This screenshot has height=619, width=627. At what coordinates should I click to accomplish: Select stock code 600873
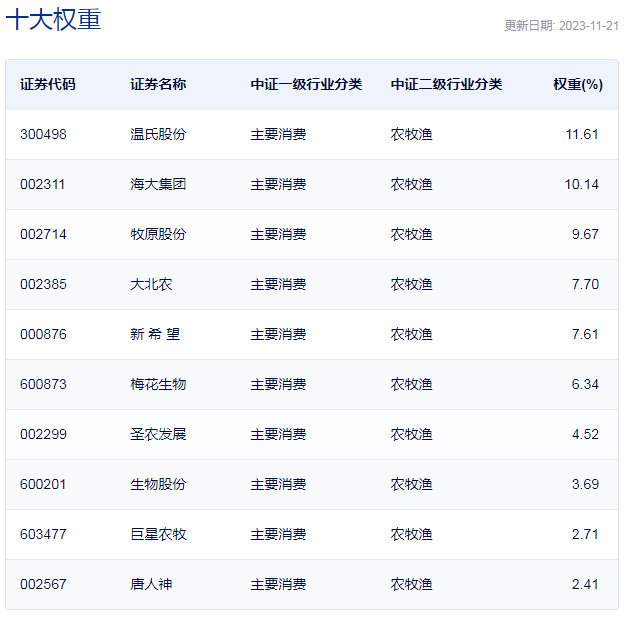coord(43,384)
